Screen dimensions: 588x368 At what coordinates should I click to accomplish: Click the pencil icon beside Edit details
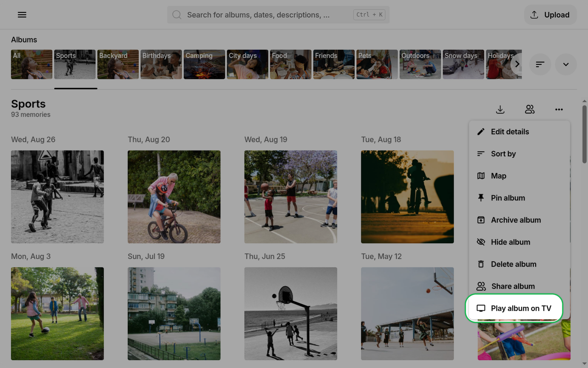481,132
